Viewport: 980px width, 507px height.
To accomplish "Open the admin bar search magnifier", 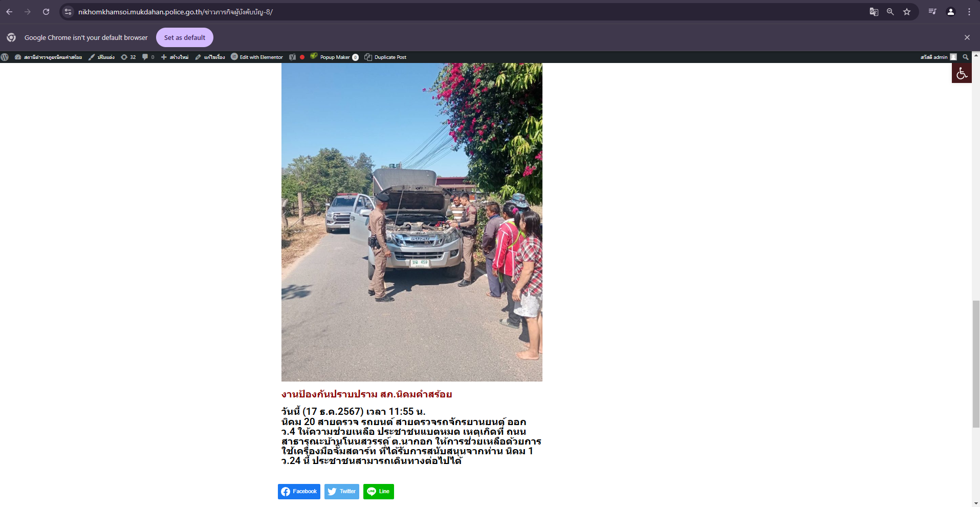I will 966,57.
